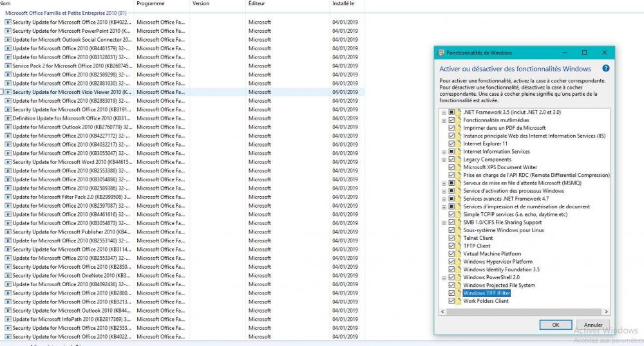This screenshot has width=644, height=346.
Task: Toggle the TFTP Client checkbox
Action: (452, 246)
